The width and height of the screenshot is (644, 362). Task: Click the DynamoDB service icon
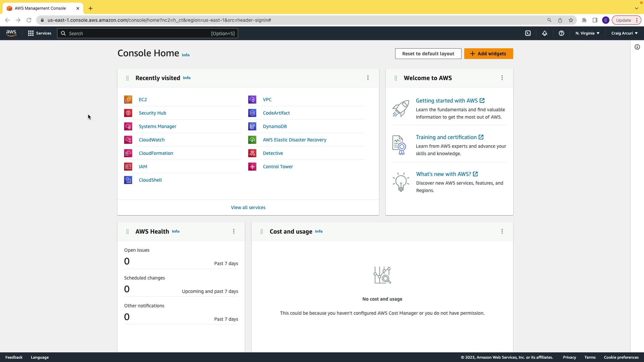click(x=252, y=126)
